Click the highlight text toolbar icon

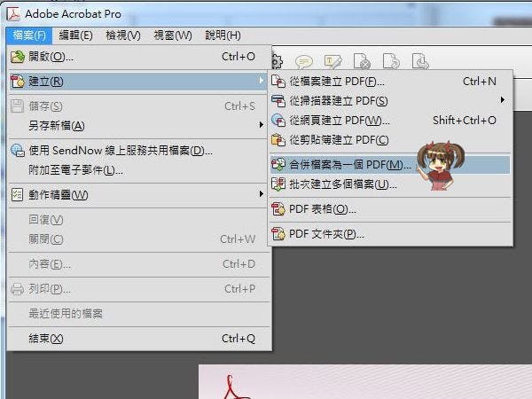pos(332,61)
